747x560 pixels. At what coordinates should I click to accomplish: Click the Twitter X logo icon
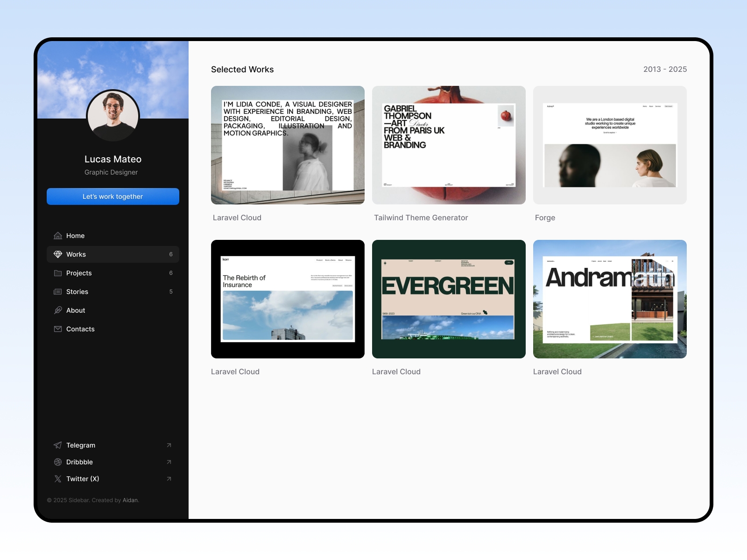(x=58, y=479)
